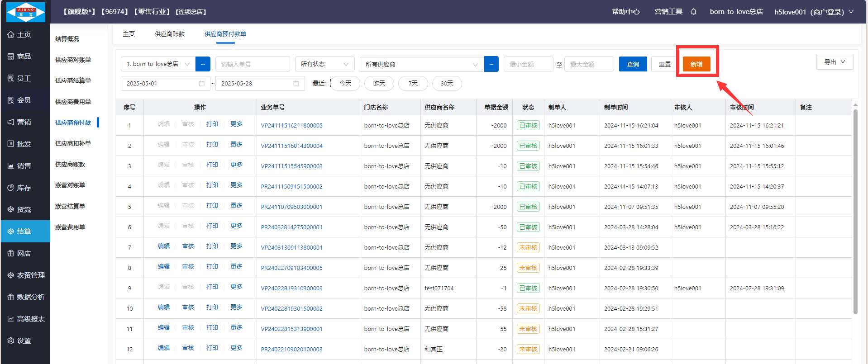
Task: Expand the 所有供应商 dropdown
Action: 421,64
